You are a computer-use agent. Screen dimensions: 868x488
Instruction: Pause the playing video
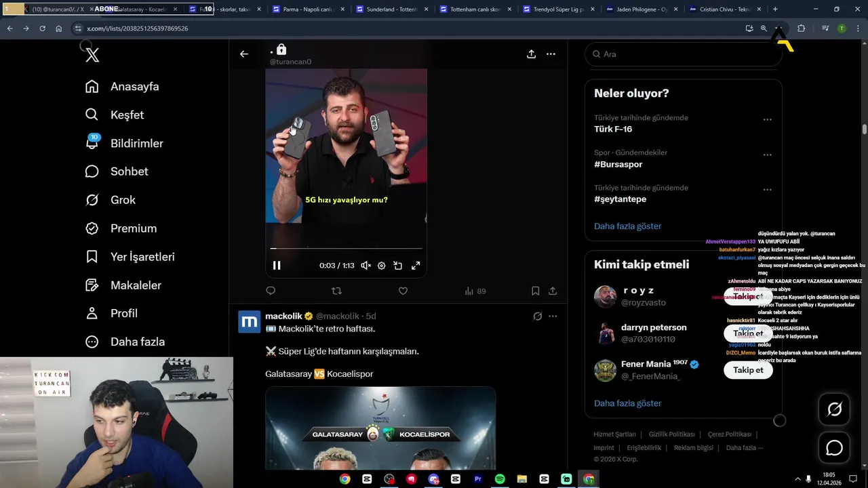click(x=277, y=266)
